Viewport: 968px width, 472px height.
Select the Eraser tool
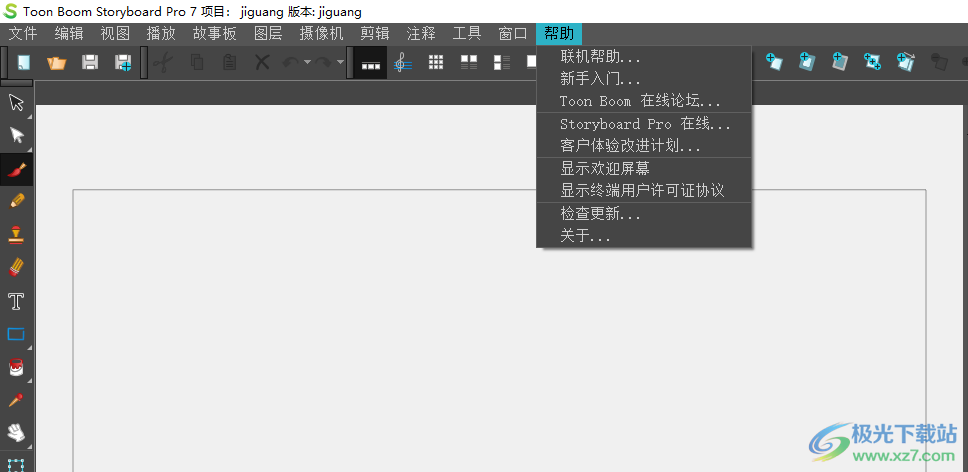click(x=16, y=268)
